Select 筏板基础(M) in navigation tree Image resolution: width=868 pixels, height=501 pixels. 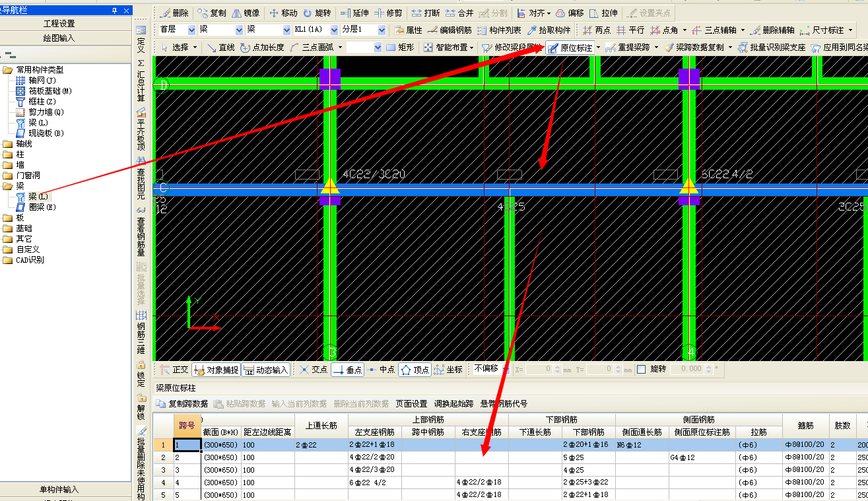point(44,91)
